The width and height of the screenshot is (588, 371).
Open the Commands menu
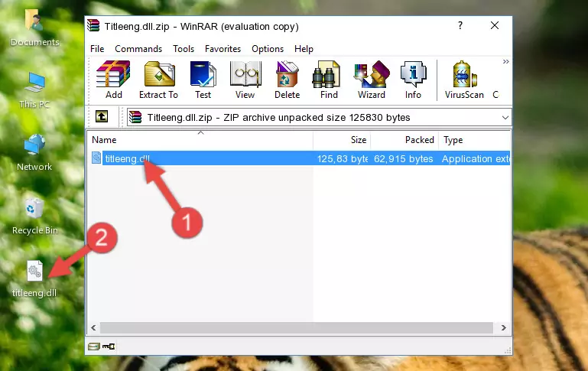[138, 49]
